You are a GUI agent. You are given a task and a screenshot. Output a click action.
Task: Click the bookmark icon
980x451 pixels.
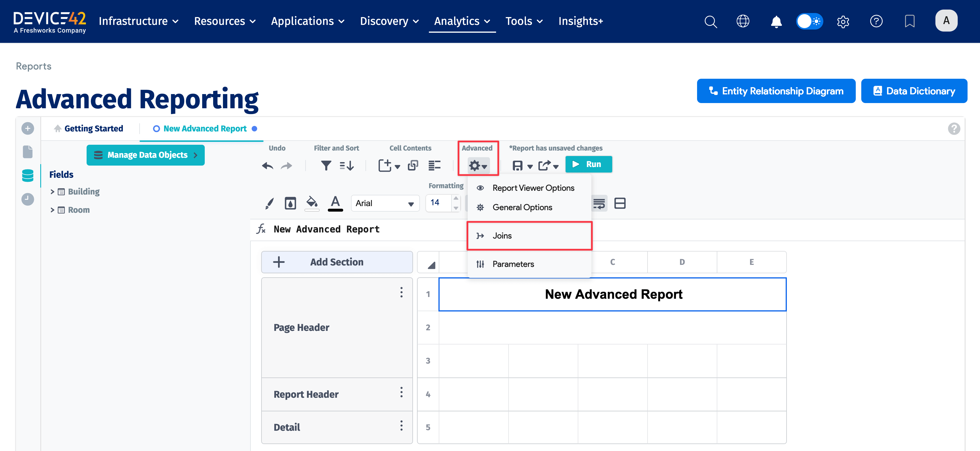click(x=909, y=21)
